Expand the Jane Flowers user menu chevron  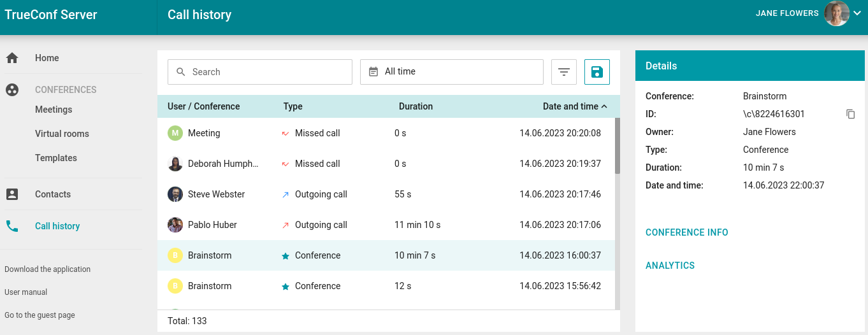coord(857,13)
